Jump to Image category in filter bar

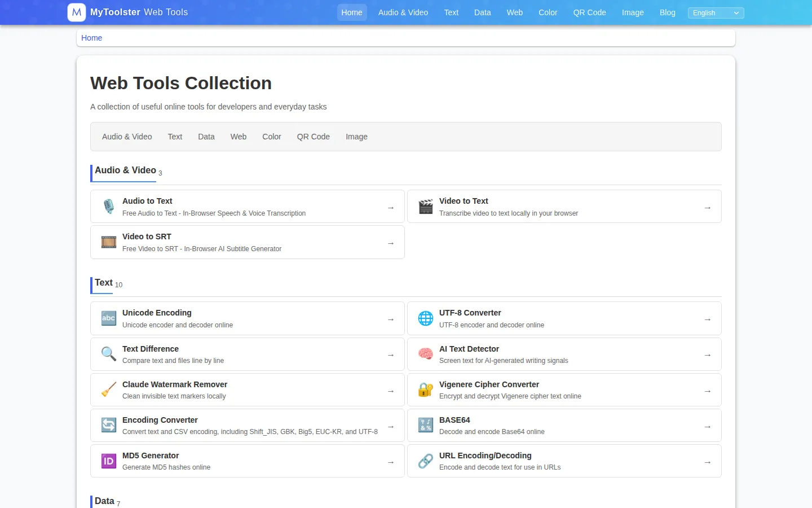coord(356,137)
